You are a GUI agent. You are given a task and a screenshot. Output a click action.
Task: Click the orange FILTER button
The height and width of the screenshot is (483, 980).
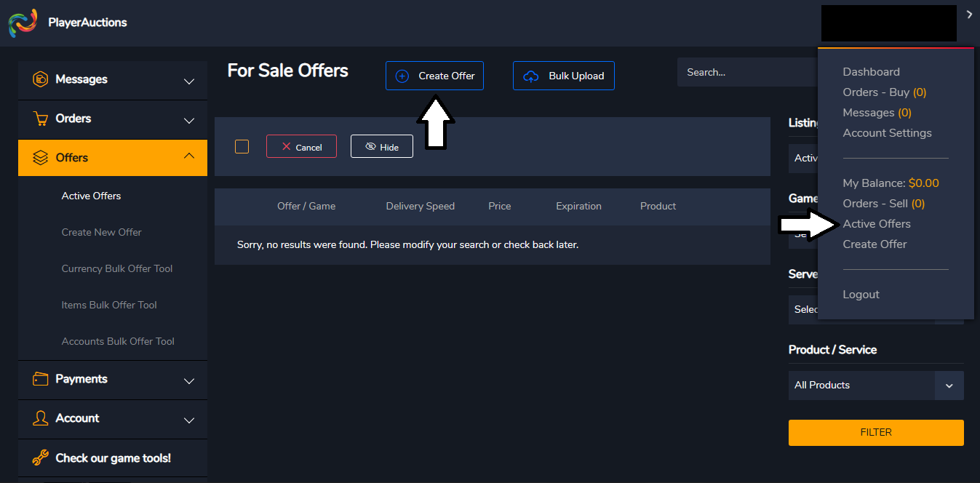876,432
